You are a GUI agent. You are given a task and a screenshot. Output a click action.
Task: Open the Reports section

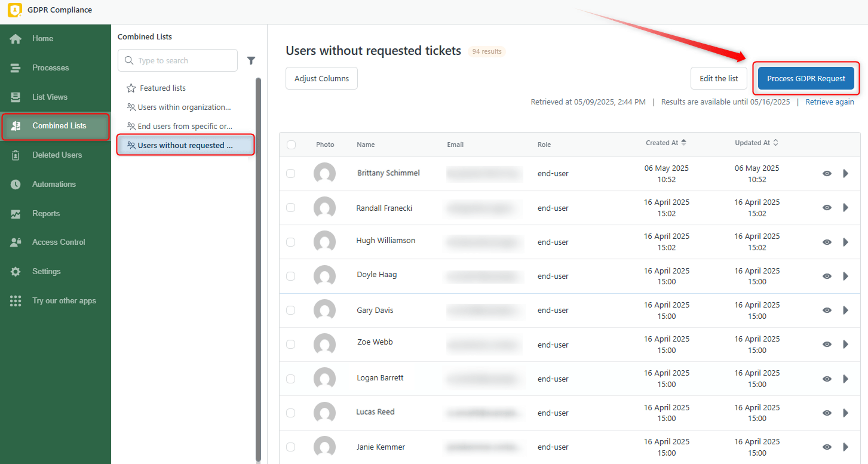(x=56, y=214)
